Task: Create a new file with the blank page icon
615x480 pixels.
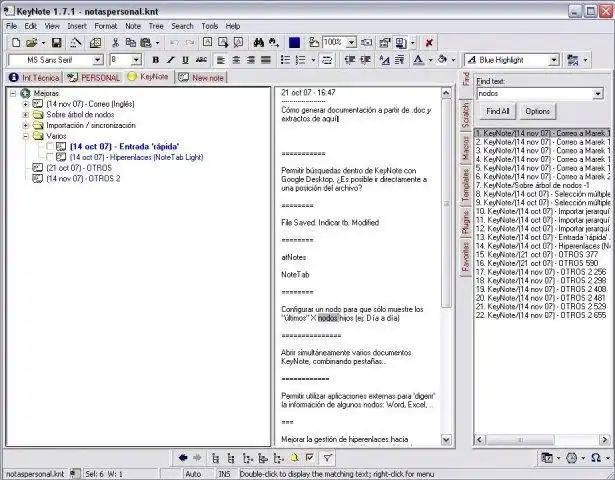Action: (16, 42)
